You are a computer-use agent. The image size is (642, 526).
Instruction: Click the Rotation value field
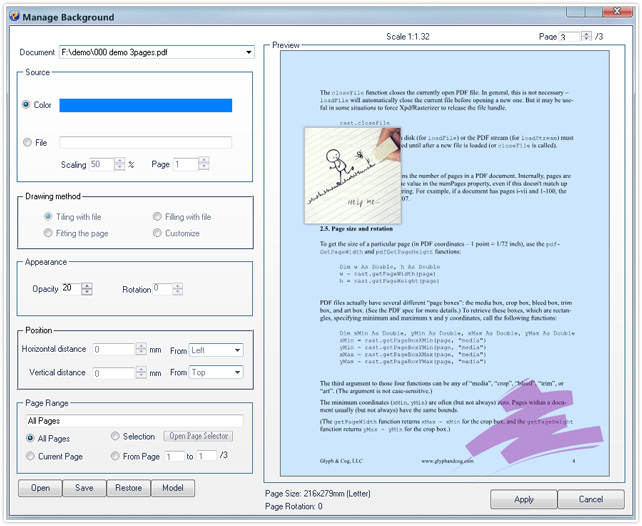click(x=163, y=289)
